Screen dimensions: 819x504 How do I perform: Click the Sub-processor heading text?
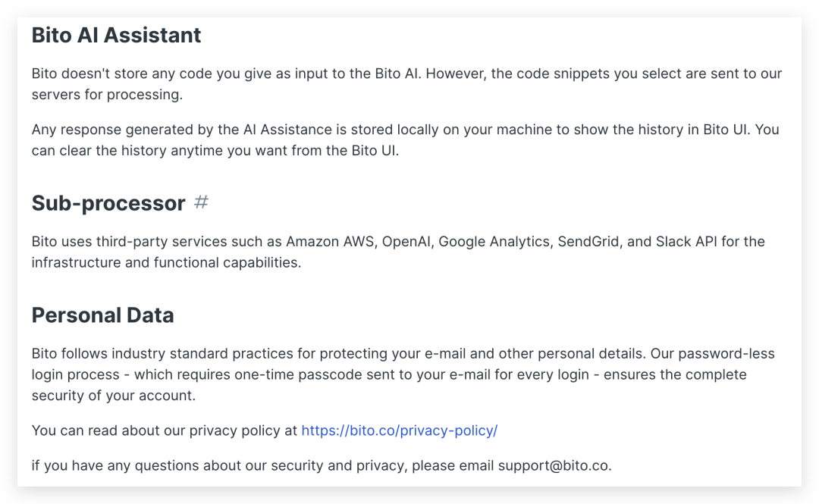click(x=108, y=203)
